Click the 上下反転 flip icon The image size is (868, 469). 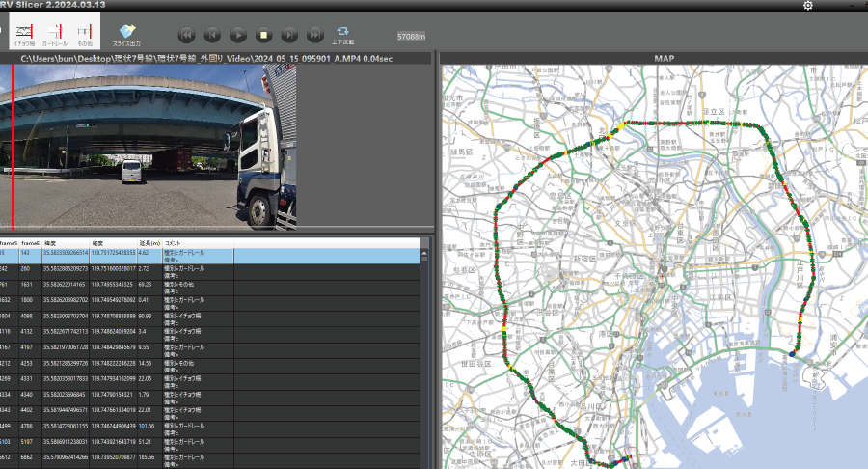(342, 35)
